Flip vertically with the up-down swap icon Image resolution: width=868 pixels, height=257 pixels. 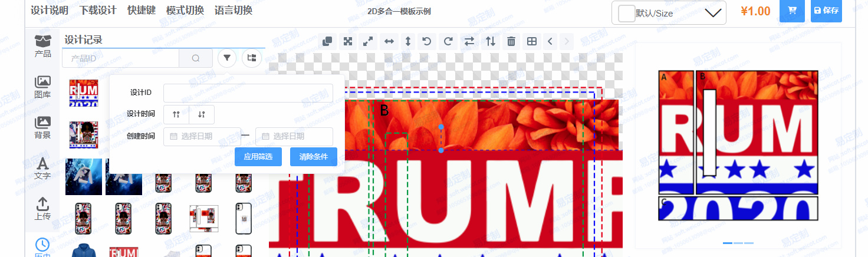pos(490,41)
